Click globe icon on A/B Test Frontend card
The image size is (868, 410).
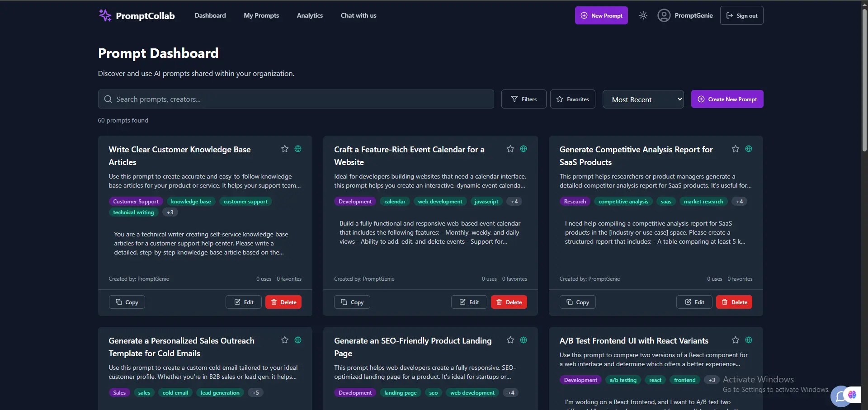[749, 340]
